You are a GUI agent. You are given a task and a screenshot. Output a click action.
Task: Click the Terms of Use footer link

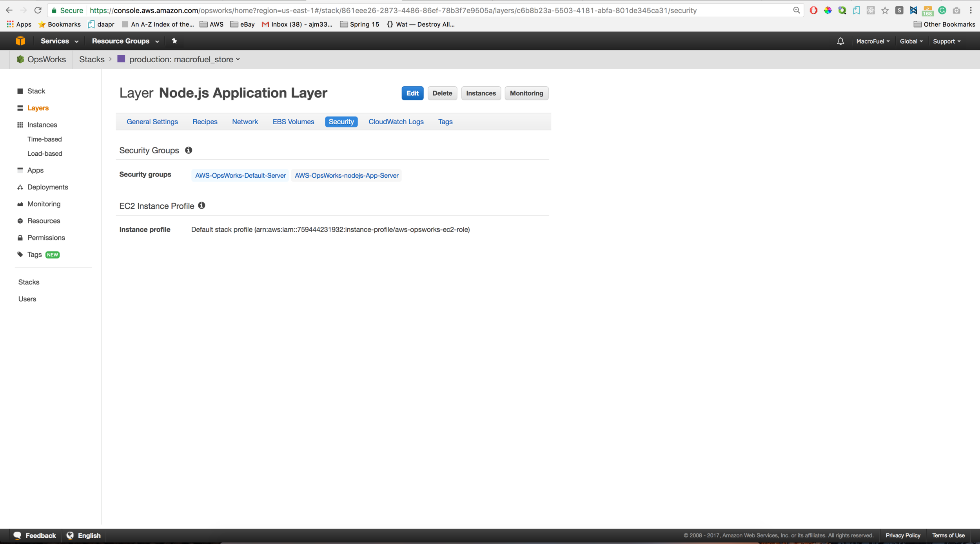(x=948, y=535)
